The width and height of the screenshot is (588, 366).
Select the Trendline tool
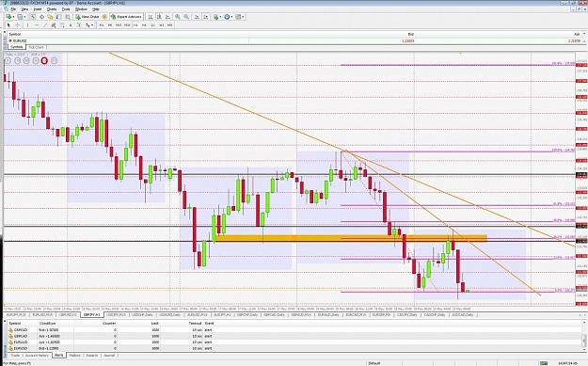click(45, 25)
